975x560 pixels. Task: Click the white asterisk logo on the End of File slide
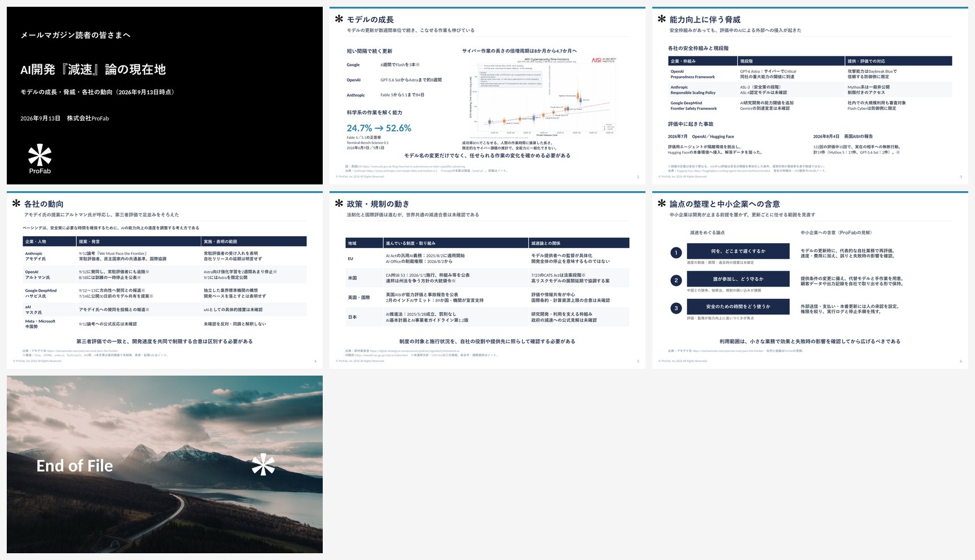tap(263, 465)
